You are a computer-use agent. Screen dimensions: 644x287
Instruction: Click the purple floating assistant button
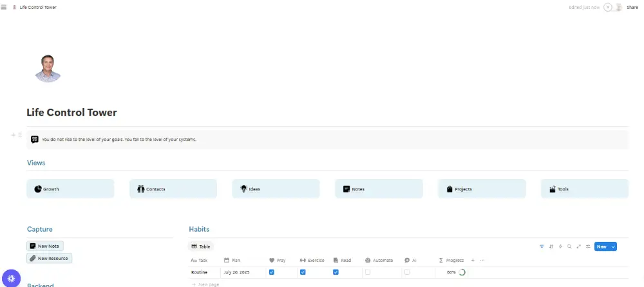11,279
